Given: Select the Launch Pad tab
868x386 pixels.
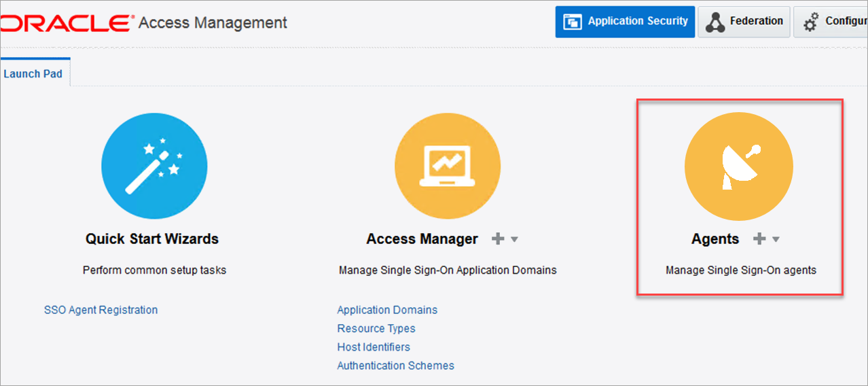Looking at the screenshot, I should (x=33, y=73).
